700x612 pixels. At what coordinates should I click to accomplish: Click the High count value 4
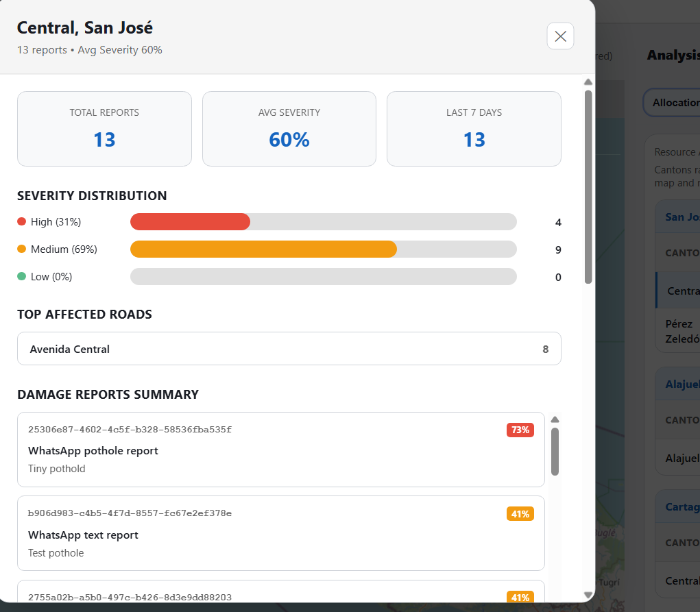click(x=558, y=222)
